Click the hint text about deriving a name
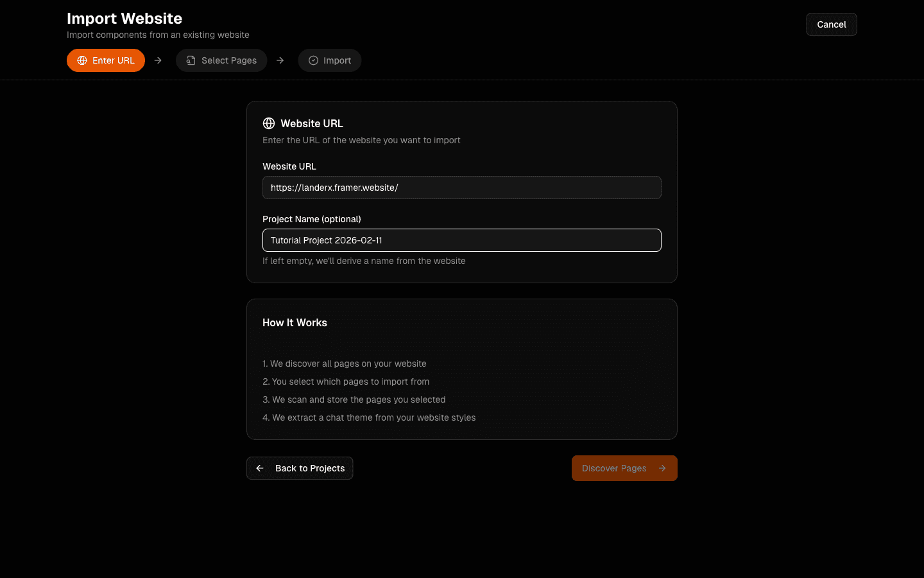This screenshot has width=924, height=578. 364,261
